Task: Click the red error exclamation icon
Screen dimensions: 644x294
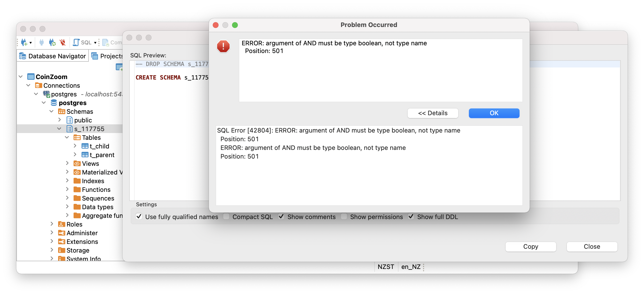Action: tap(223, 46)
